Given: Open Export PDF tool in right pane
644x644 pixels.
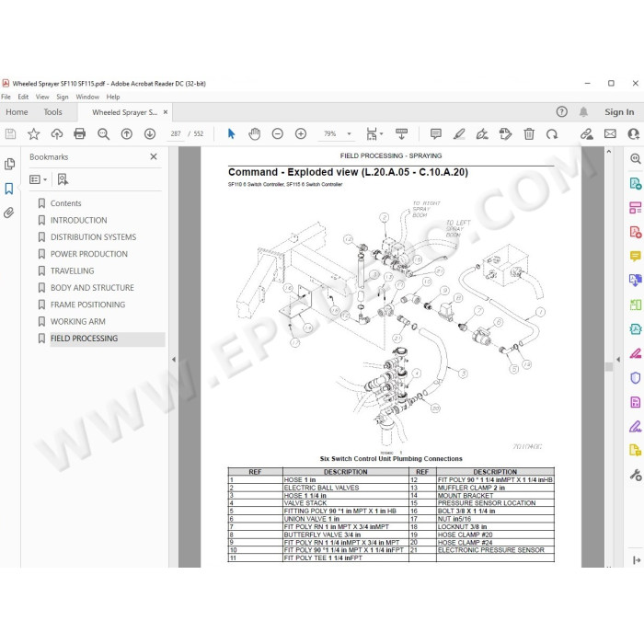Looking at the screenshot, I should (x=636, y=184).
